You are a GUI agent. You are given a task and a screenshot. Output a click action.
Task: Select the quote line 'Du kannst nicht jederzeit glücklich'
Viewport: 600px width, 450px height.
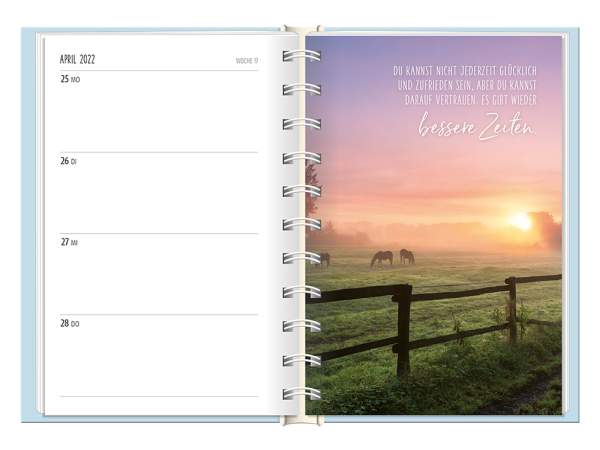coord(465,71)
